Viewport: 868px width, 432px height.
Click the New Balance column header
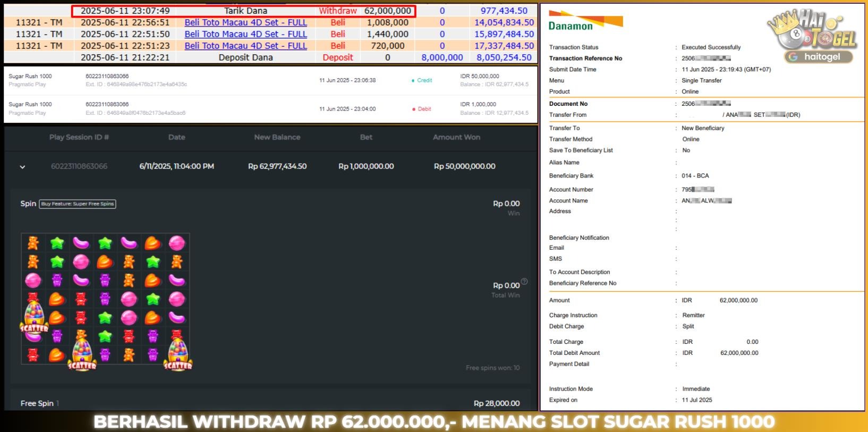277,137
